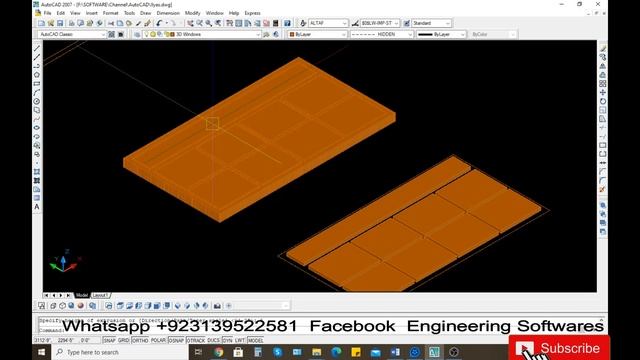Select the Circle tool in Draw toolbar
Image resolution: width=640 pixels, height=360 pixels.
click(37, 101)
